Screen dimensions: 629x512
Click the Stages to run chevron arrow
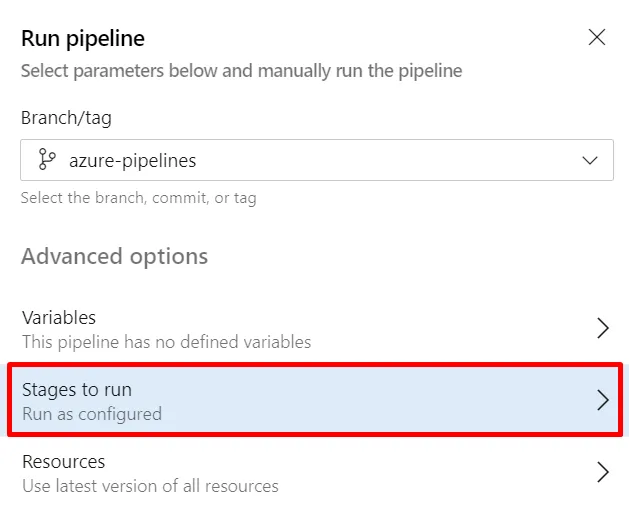pos(602,400)
